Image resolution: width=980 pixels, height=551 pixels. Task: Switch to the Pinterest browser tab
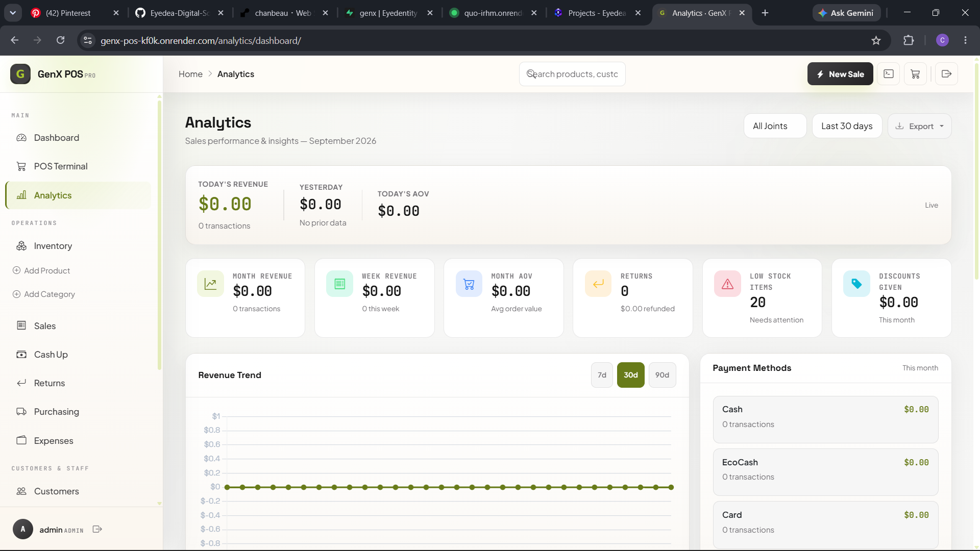[74, 13]
